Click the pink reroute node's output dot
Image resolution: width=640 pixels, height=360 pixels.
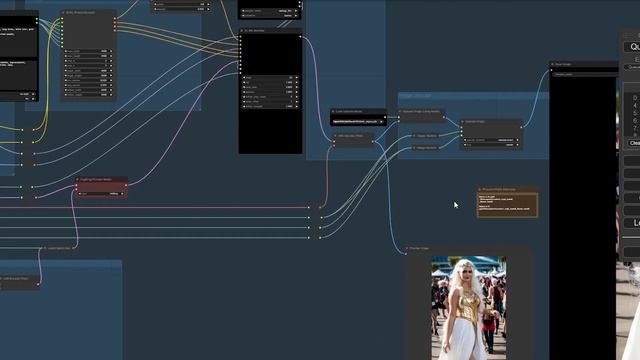(x=320, y=207)
